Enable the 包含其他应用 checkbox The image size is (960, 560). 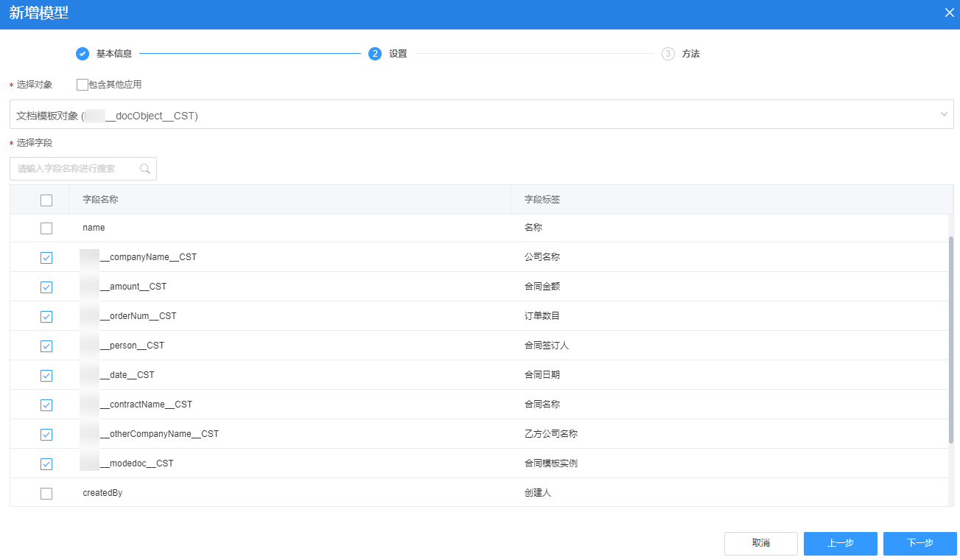83,85
